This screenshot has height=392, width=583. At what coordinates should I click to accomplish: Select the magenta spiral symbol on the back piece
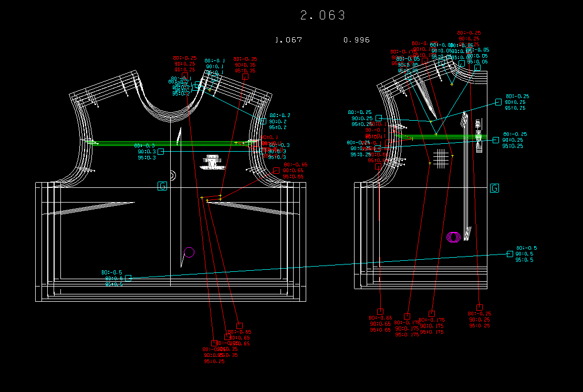coord(453,237)
